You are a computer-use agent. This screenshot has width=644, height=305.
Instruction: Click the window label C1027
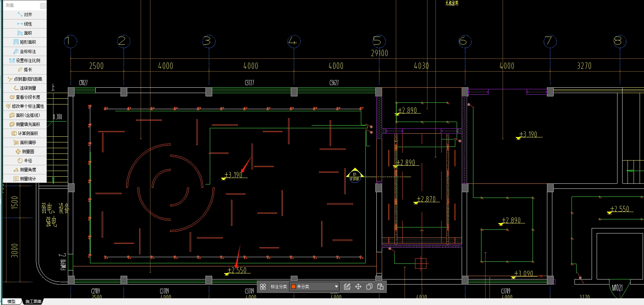(x=83, y=83)
